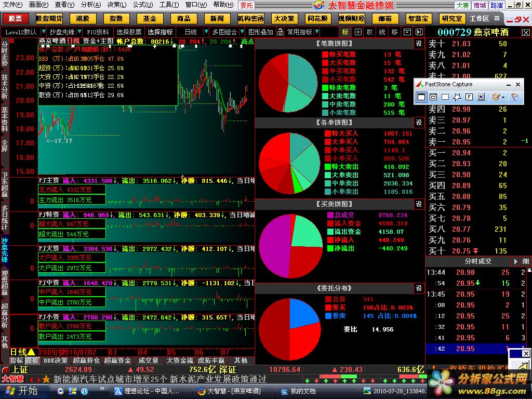Screen dimensions: 532x399
Task: Click the 机构密函 toolbar button
Action: (250, 18)
